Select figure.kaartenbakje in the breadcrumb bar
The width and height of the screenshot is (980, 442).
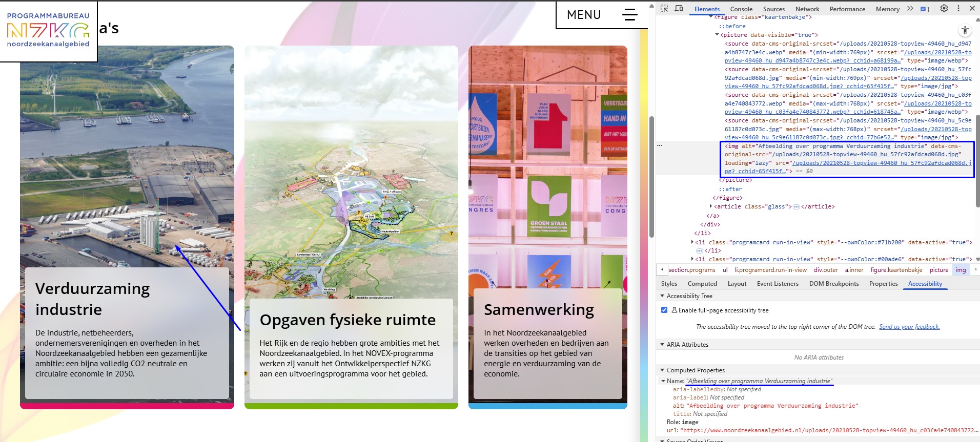(x=895, y=270)
